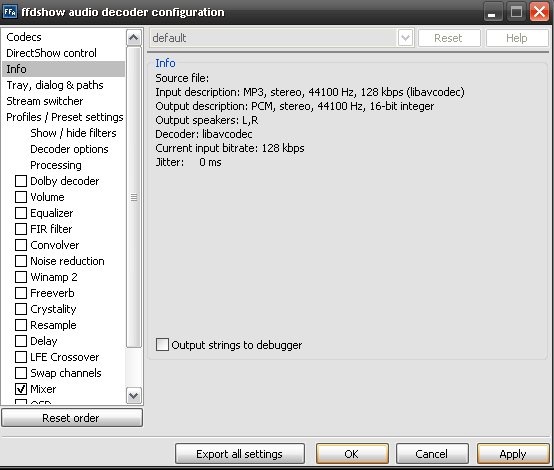Click sidebar scrollbar up arrow
The height and width of the screenshot is (470, 554).
point(134,37)
